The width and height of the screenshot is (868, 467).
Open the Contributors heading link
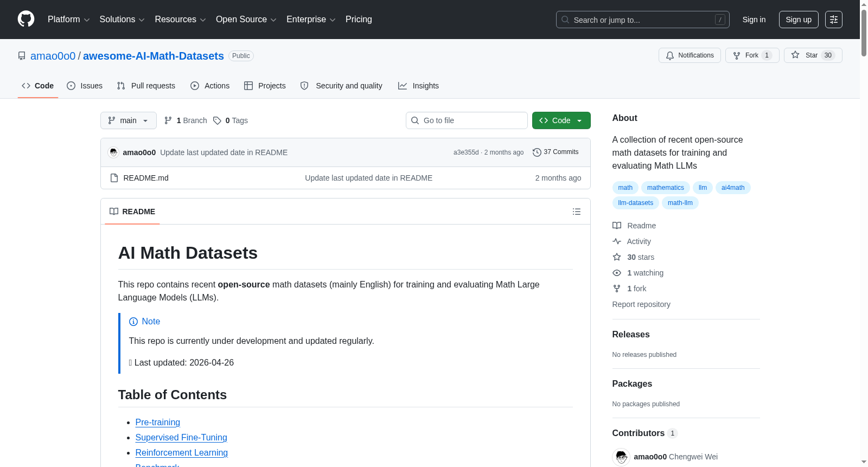point(644,433)
